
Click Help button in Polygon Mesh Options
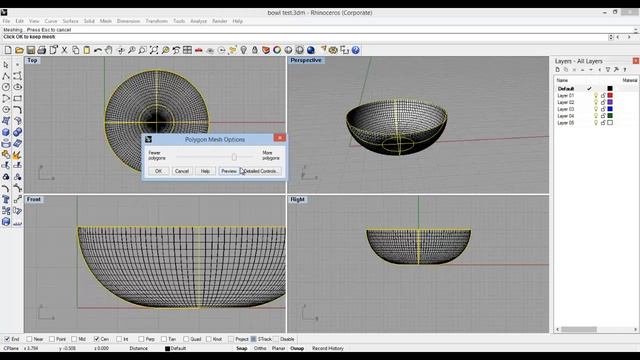205,171
